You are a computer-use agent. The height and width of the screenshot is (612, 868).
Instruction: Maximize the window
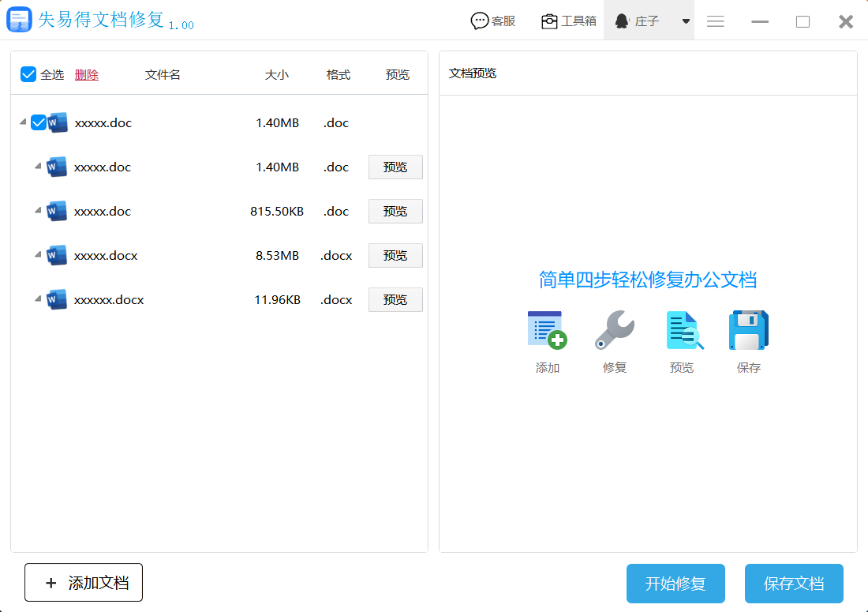tap(803, 21)
